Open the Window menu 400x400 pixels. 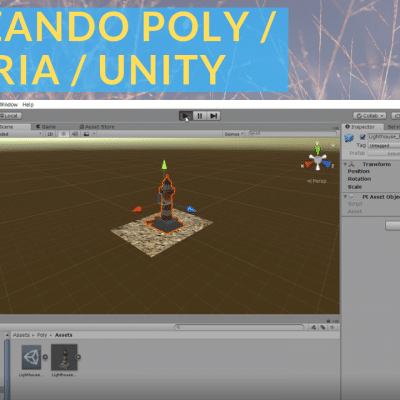[9, 105]
